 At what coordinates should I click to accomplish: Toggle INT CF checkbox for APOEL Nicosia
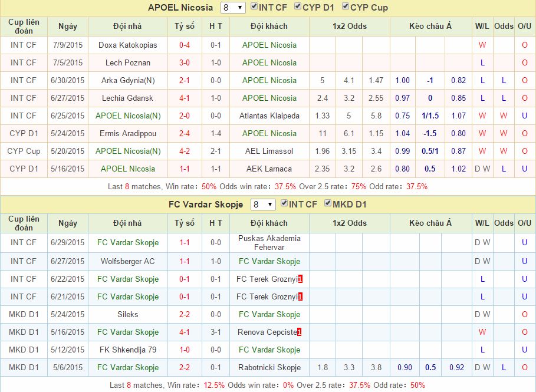tap(254, 6)
